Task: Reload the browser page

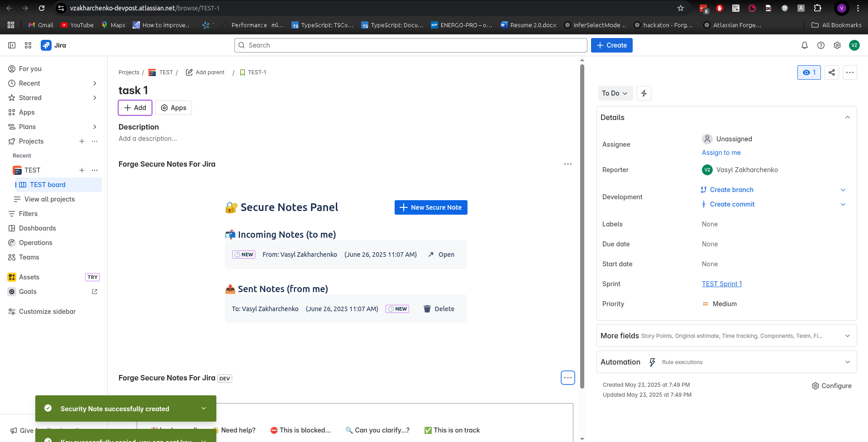Action: pyautogui.click(x=42, y=8)
